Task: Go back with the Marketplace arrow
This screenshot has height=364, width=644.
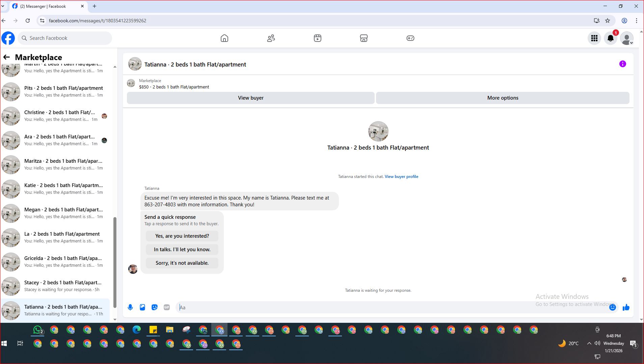Action: coord(6,57)
